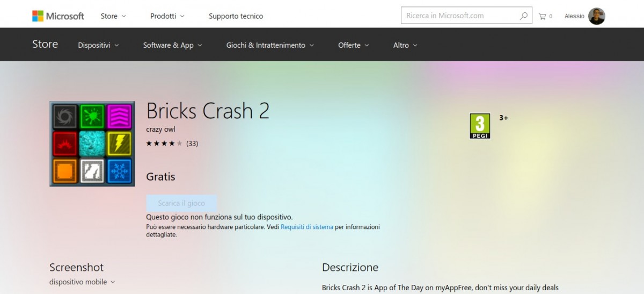Viewport: 644px width, 294px height.
Task: Expand the Offerte menu
Action: click(x=354, y=45)
